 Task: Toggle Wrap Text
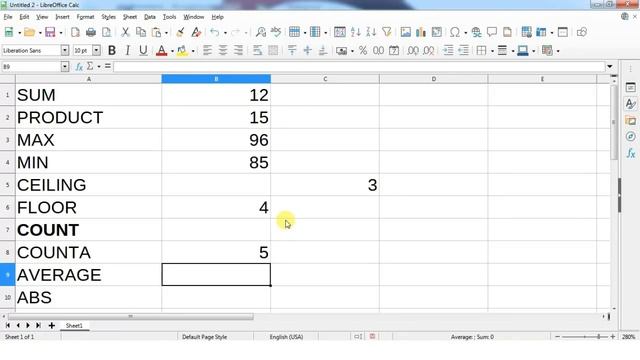tap(258, 51)
